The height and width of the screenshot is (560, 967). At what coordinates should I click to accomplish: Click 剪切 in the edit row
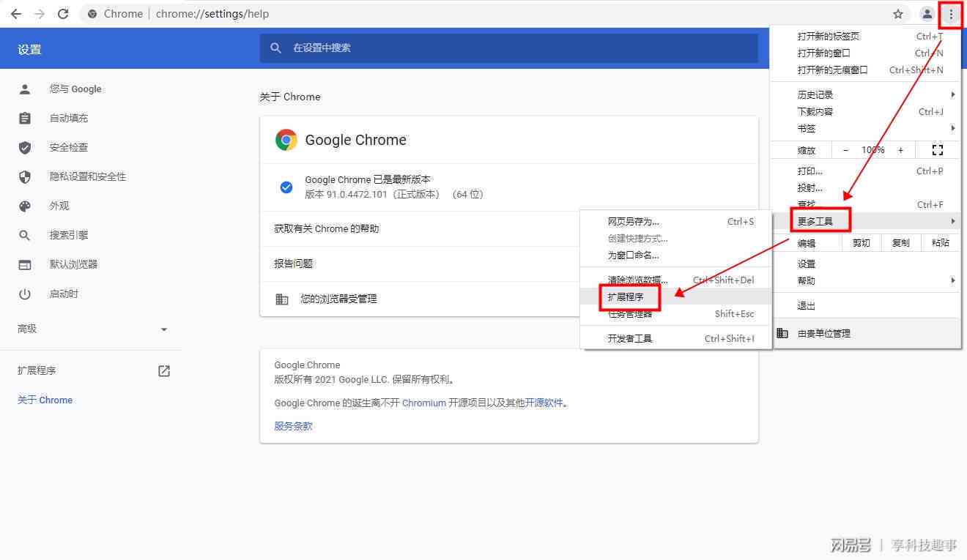(861, 243)
